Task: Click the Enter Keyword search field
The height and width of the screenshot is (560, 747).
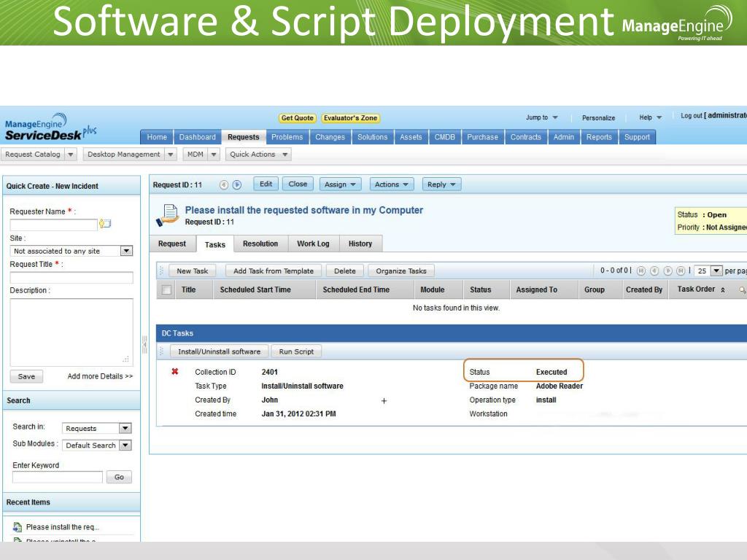Action: pos(58,477)
